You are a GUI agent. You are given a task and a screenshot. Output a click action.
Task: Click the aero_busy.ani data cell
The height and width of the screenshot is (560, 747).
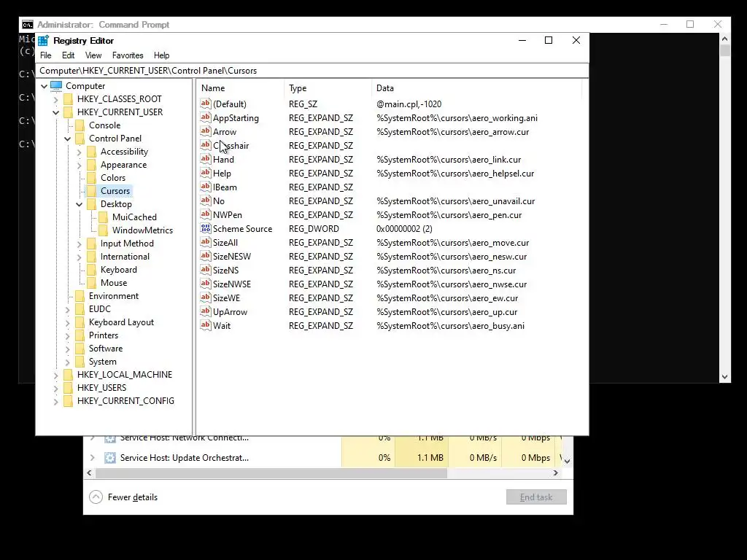pyautogui.click(x=450, y=326)
